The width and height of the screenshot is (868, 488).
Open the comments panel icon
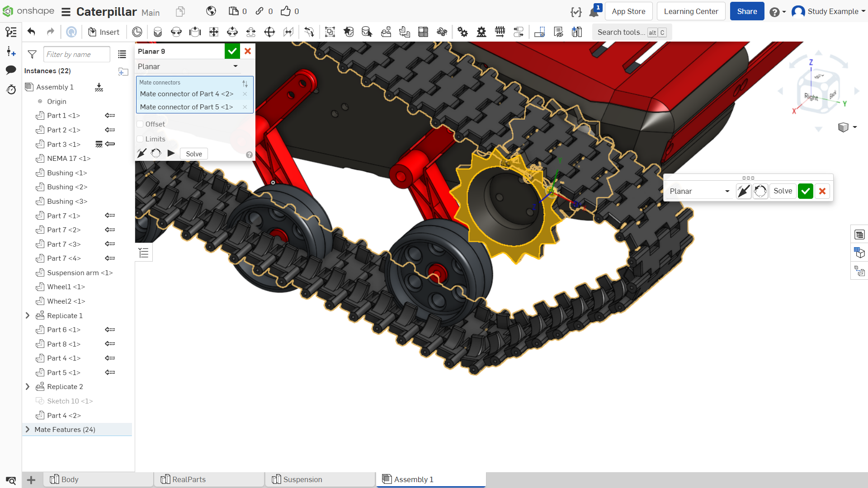[x=11, y=70]
